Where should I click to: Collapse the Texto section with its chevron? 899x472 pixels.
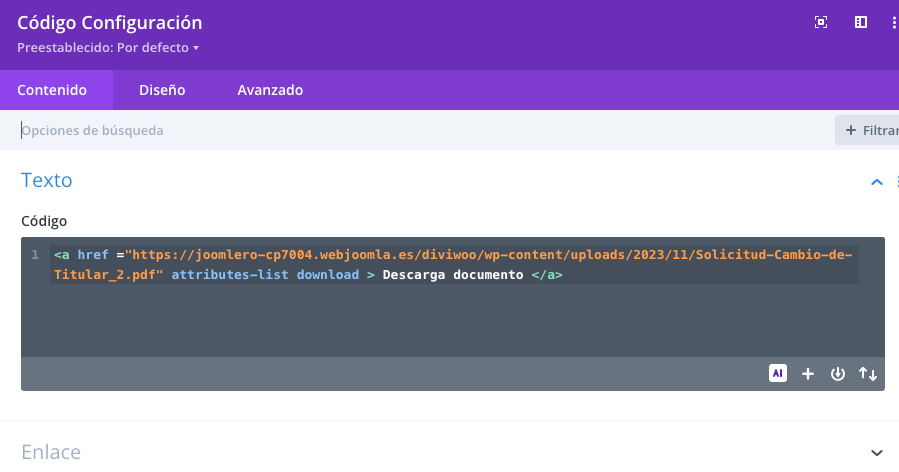click(x=877, y=182)
